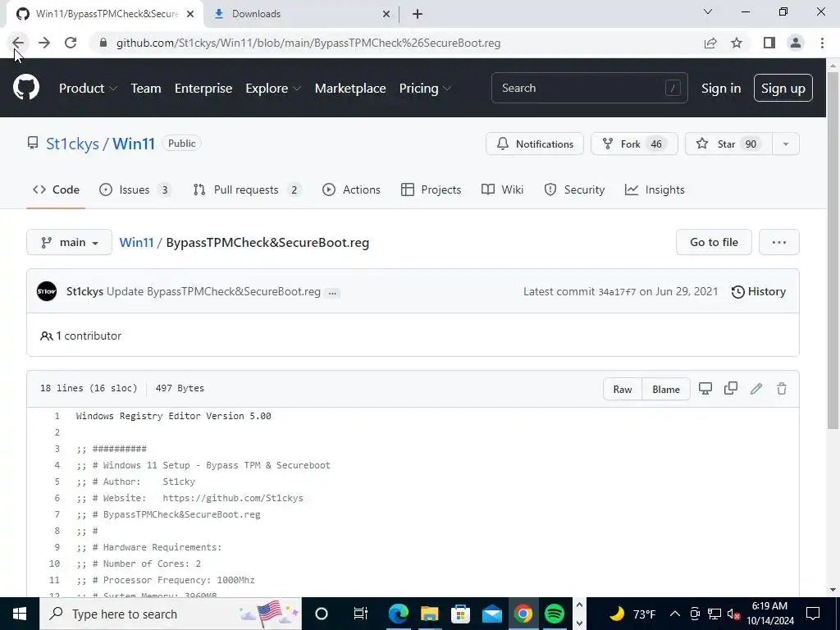Open File Explorer from taskbar
The image size is (840, 630).
click(429, 614)
